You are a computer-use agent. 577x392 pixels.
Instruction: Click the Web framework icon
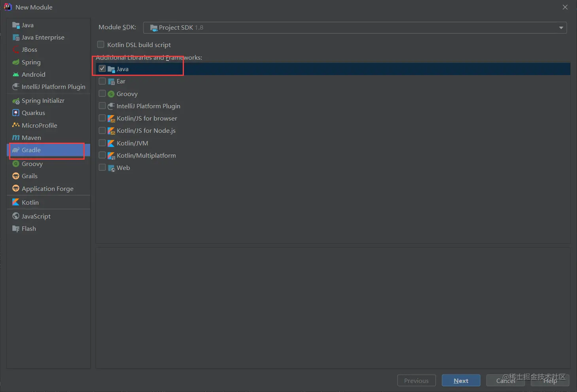coord(111,168)
